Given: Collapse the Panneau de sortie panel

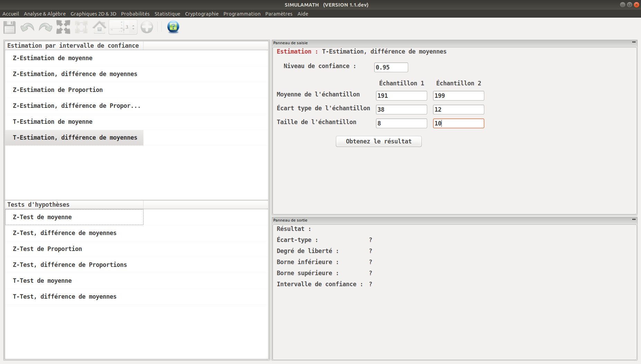Looking at the screenshot, I should (x=634, y=220).
